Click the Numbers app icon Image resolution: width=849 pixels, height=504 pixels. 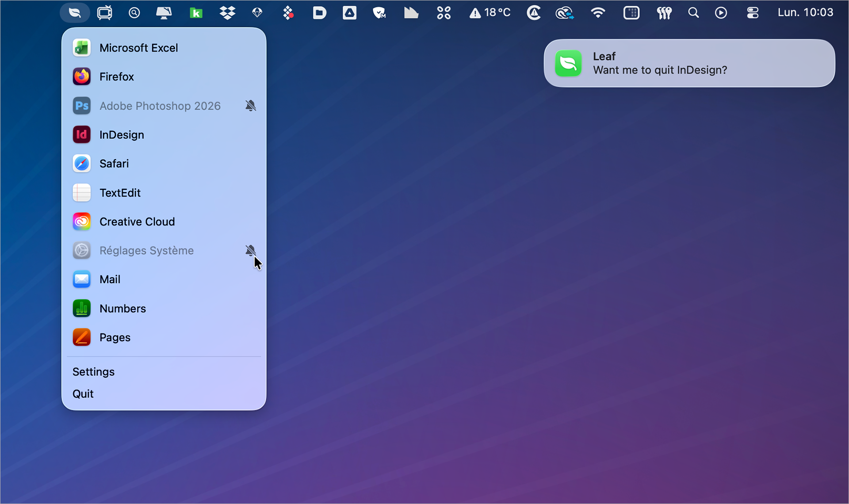click(82, 309)
